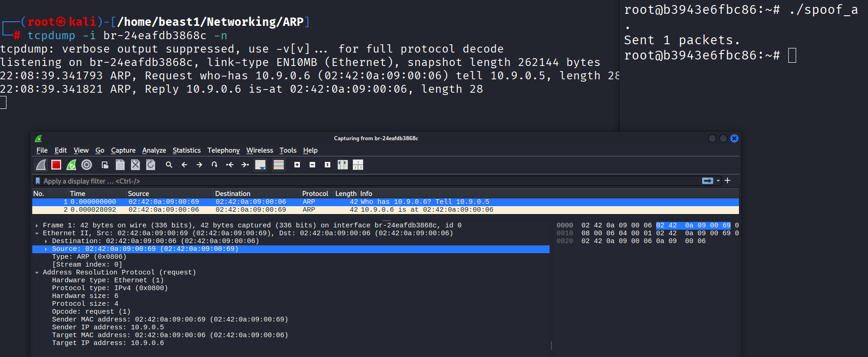The width and height of the screenshot is (868, 357).
Task: Select the ARP reply packet row 2
Action: tap(276, 210)
